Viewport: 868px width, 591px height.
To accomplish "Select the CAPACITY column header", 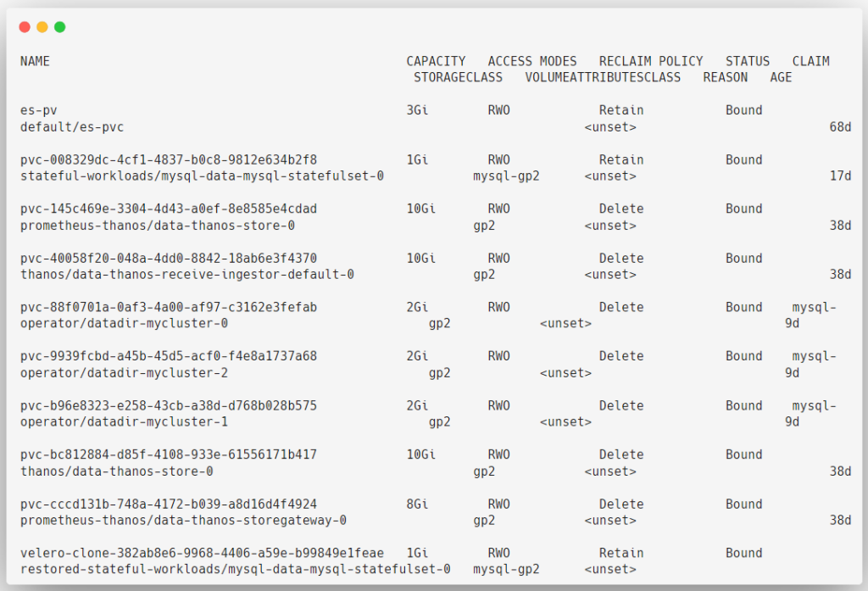I will (x=436, y=60).
